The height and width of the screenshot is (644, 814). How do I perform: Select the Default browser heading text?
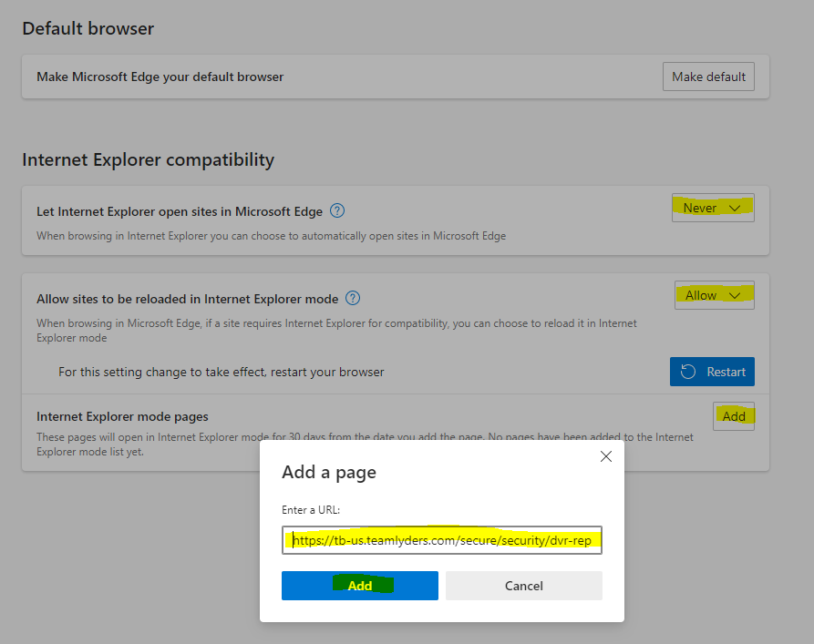(88, 28)
